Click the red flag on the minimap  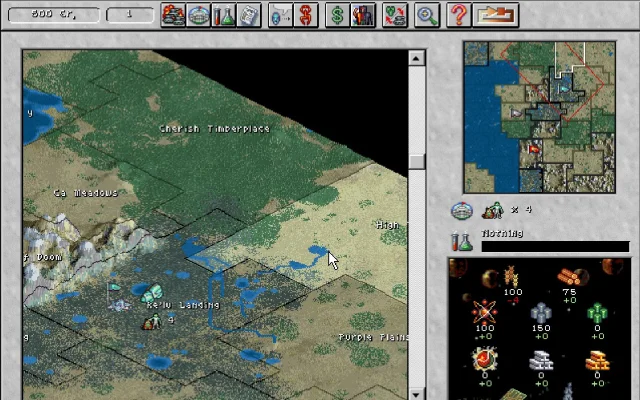(533, 149)
